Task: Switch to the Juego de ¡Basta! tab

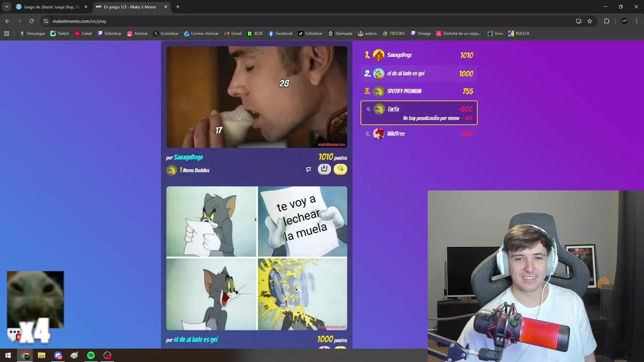Action: 51,7
